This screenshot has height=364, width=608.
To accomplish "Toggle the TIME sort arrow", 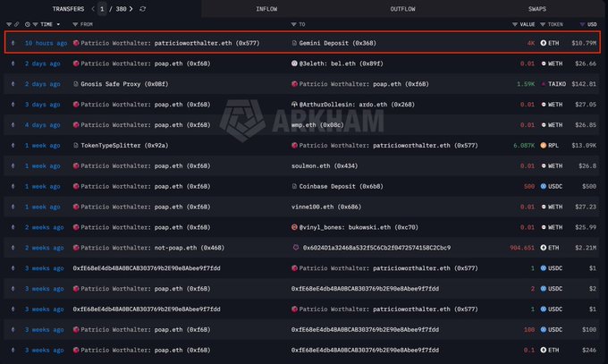I will [58, 24].
